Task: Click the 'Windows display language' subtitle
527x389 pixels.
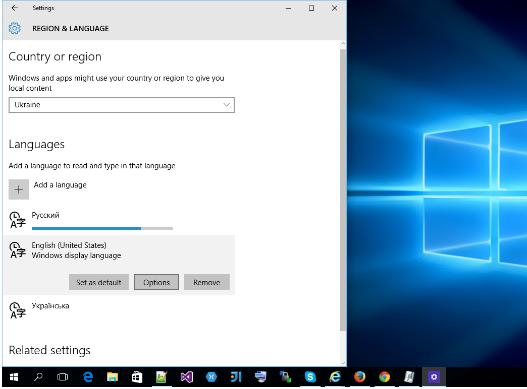Action: click(x=76, y=256)
